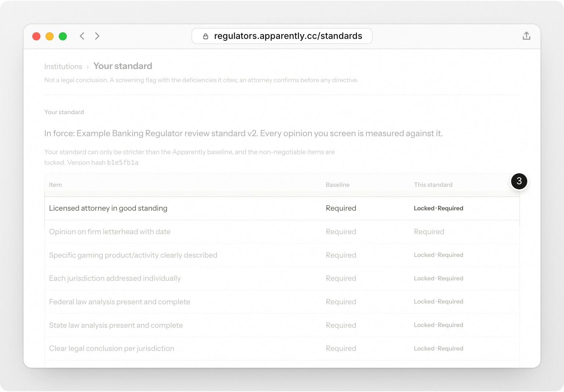Click 'Locked · Required' for Each jurisdiction row
This screenshot has width=564, height=392.
pos(438,278)
